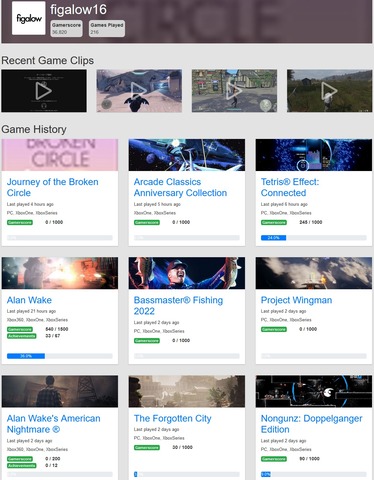Click the Games Played badge in header
The image size is (374, 480).
(107, 29)
